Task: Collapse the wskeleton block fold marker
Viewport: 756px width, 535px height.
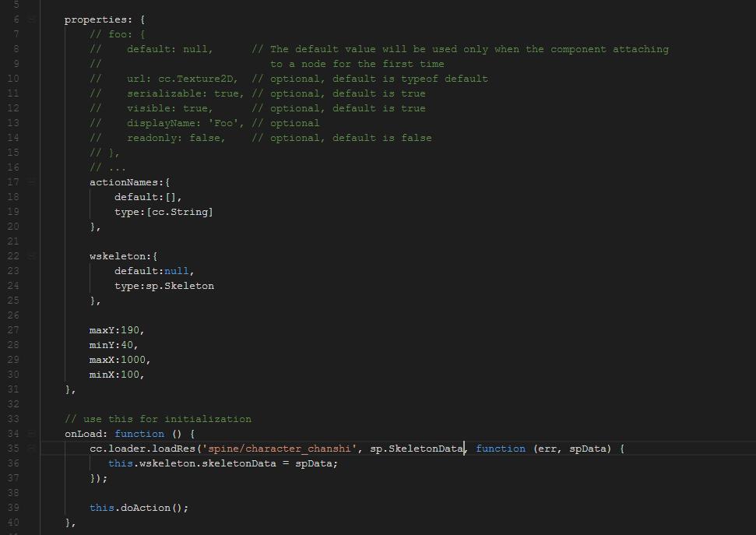Action: coord(32,256)
